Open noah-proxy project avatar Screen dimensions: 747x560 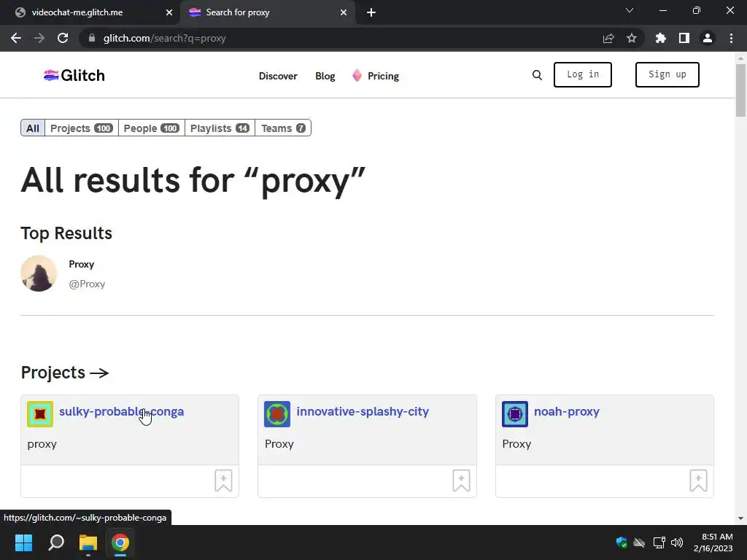point(515,414)
